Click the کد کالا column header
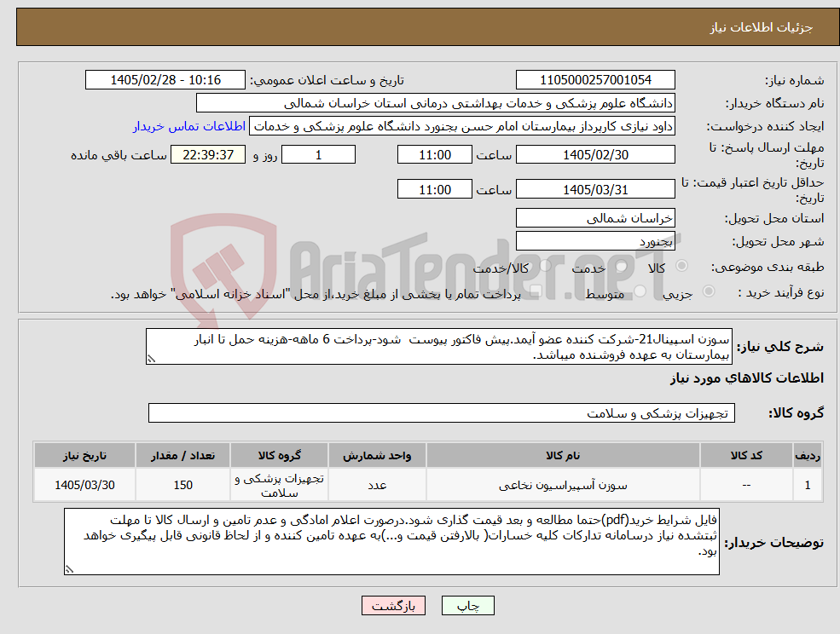Viewport: 840px width, 634px height. 746,455
